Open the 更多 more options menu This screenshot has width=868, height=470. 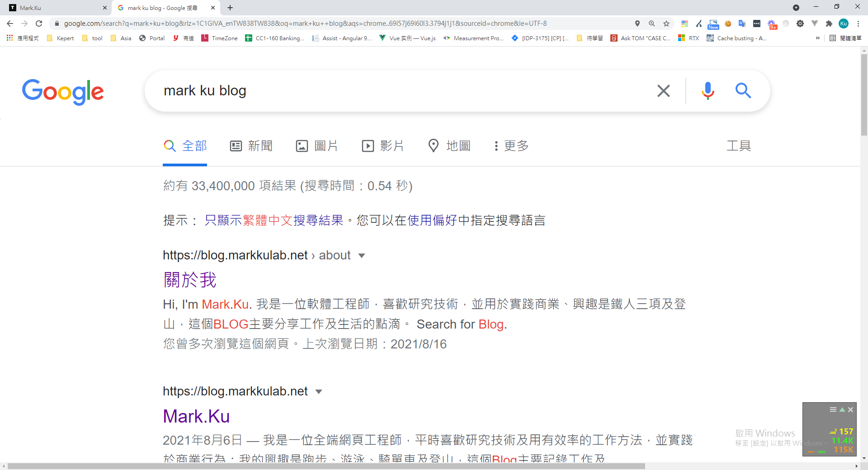[x=511, y=146]
